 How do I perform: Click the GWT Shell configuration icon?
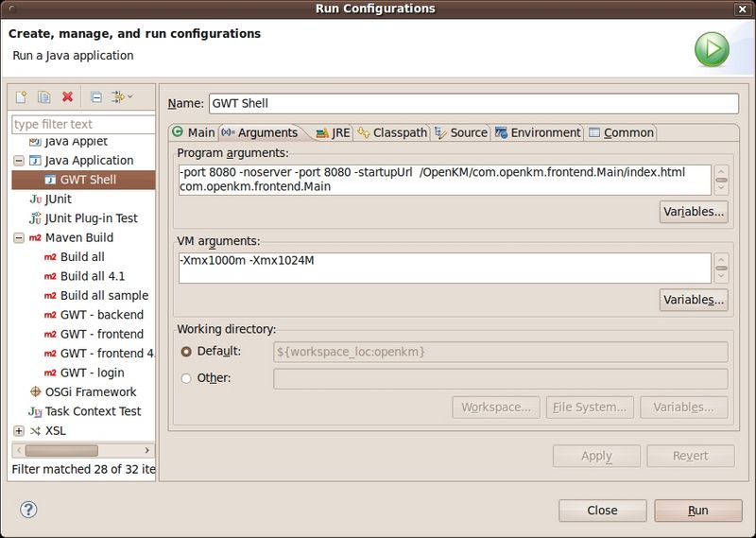(50, 180)
